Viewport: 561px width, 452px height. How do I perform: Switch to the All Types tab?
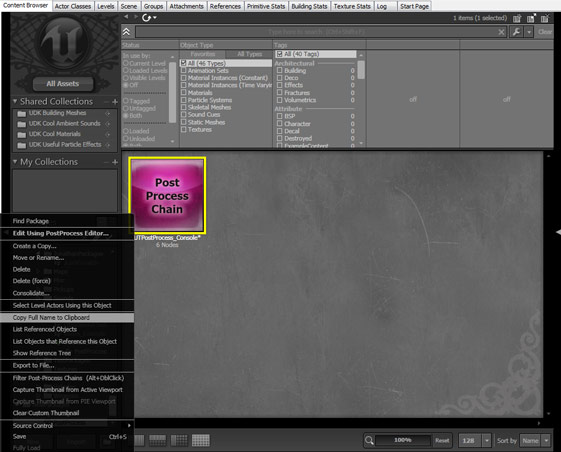[x=249, y=54]
